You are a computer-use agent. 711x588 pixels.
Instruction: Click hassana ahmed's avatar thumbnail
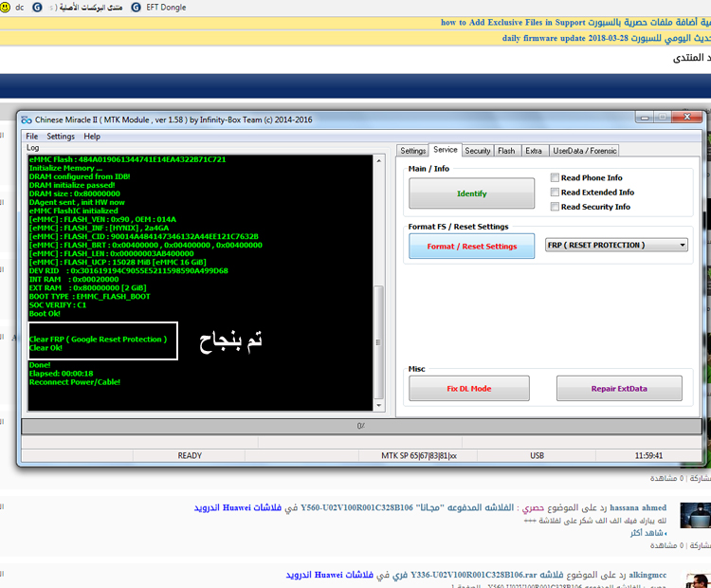point(696,516)
